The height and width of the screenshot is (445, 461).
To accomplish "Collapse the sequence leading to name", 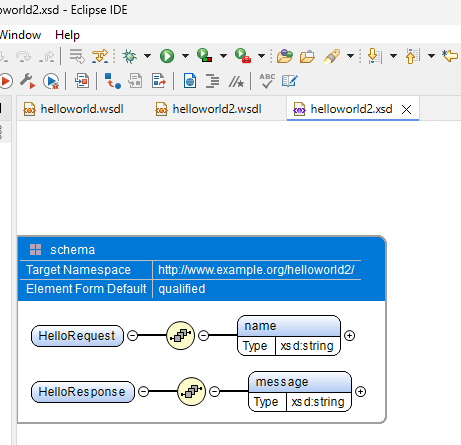I will (203, 335).
